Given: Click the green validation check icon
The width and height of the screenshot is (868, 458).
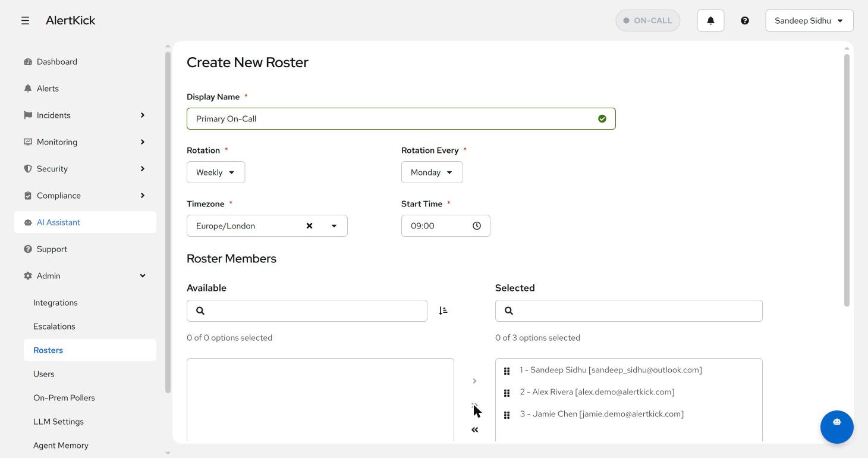Looking at the screenshot, I should (602, 119).
